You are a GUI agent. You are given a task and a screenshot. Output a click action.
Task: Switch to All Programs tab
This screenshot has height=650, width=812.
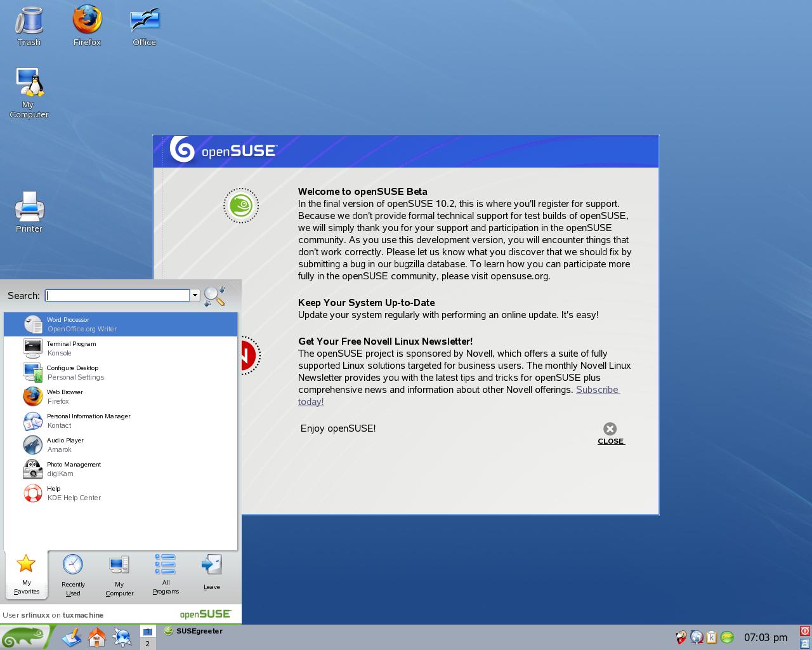point(166,574)
